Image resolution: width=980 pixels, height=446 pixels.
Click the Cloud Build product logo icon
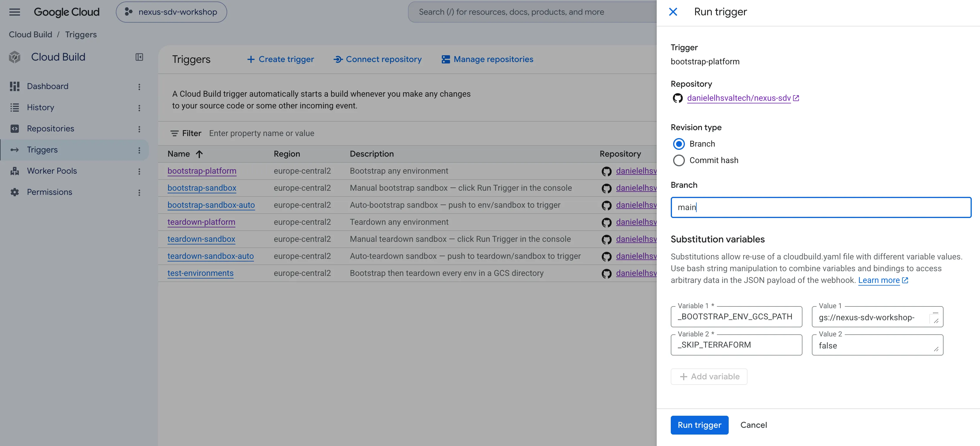pos(14,57)
